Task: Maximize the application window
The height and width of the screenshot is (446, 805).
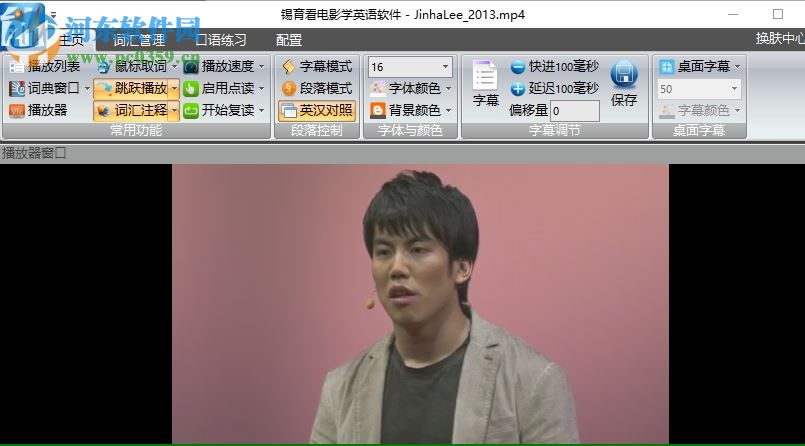Action: [x=778, y=14]
